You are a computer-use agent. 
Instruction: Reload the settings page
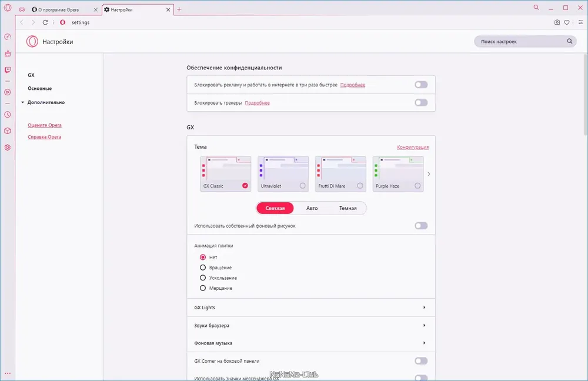(x=45, y=22)
